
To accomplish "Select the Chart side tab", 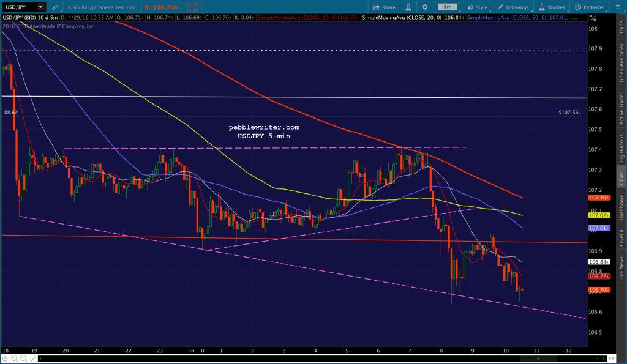I will click(x=621, y=178).
